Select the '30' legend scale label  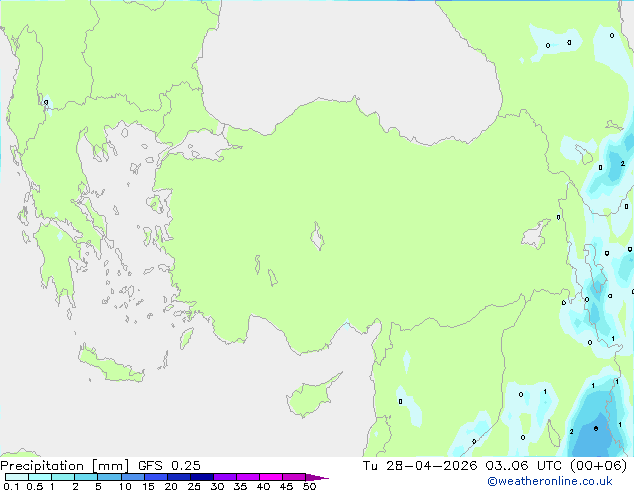tap(217, 486)
